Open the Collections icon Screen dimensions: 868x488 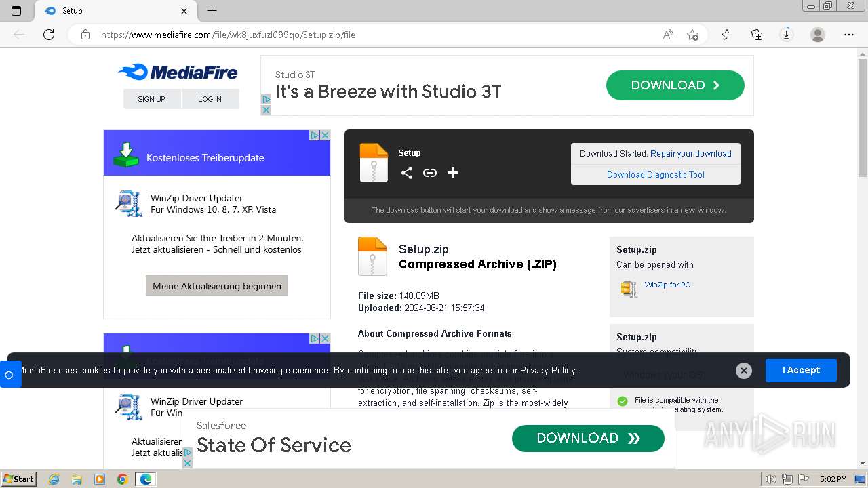click(x=757, y=35)
